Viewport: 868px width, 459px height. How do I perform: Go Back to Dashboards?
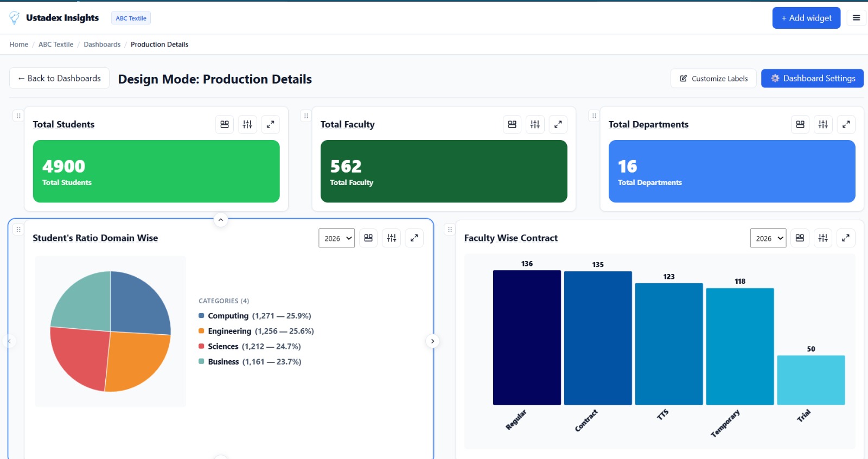pyautogui.click(x=59, y=78)
